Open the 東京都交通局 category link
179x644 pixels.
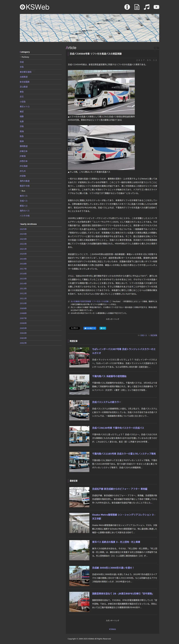point(26,72)
